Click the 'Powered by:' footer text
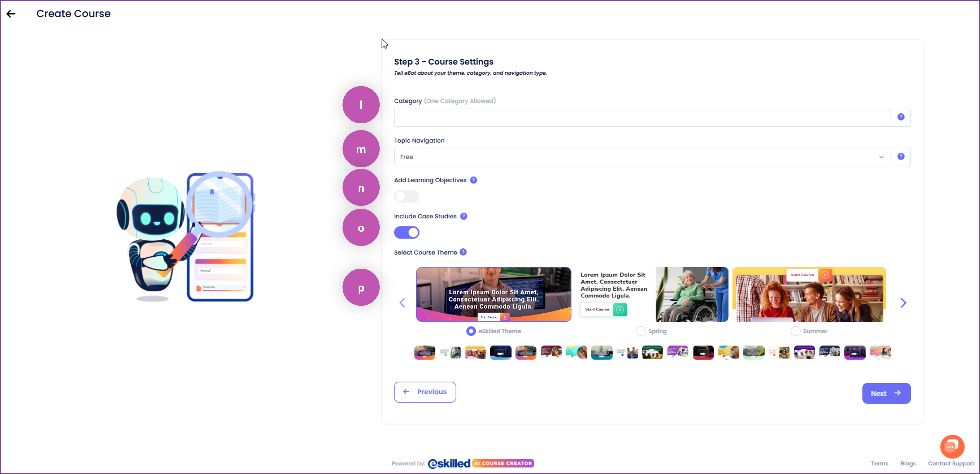The width and height of the screenshot is (980, 474). 408,463
